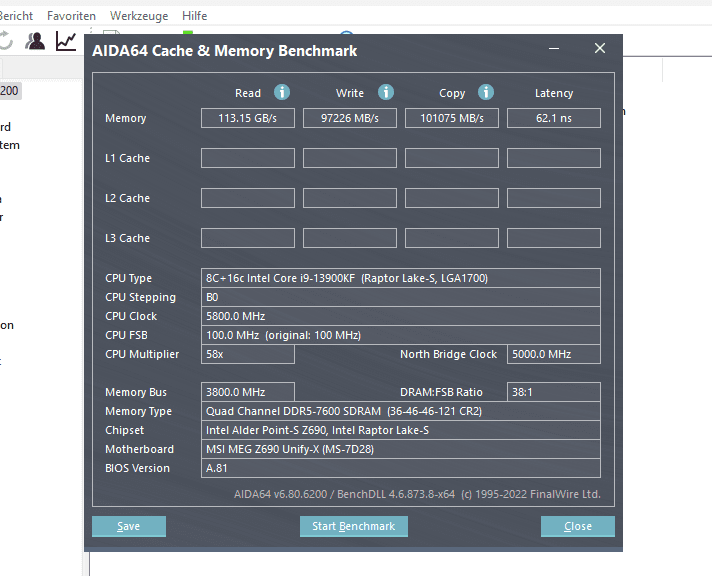Select the Memory Read value 113.15 GB/s
The height and width of the screenshot is (576, 712).
248,118
